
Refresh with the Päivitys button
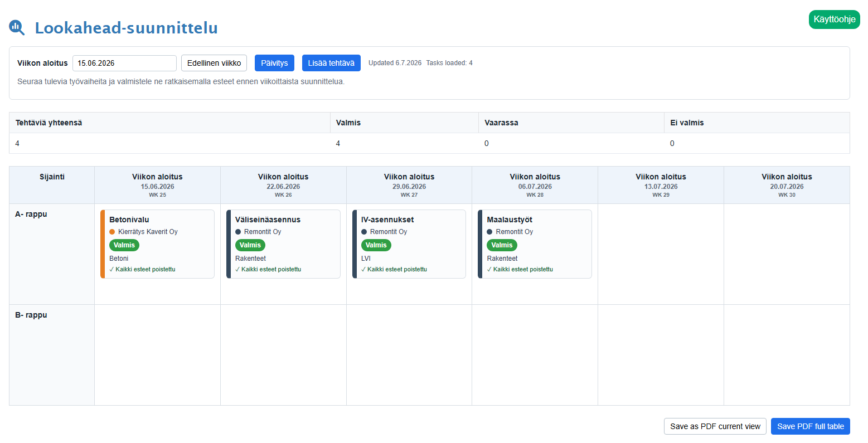click(274, 63)
